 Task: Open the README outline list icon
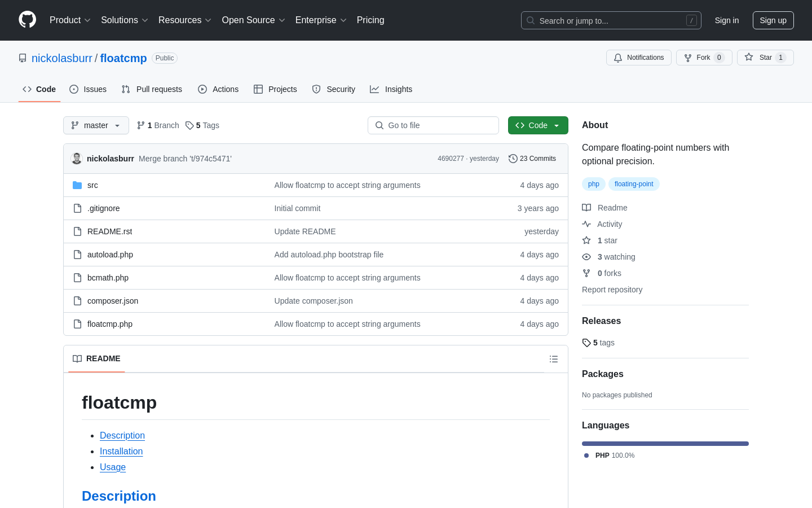click(554, 359)
